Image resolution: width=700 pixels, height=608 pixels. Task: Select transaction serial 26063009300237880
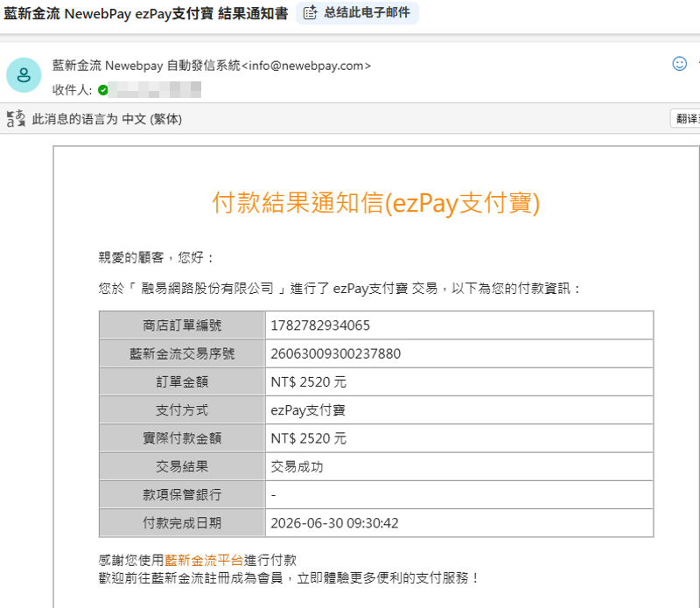(335, 354)
